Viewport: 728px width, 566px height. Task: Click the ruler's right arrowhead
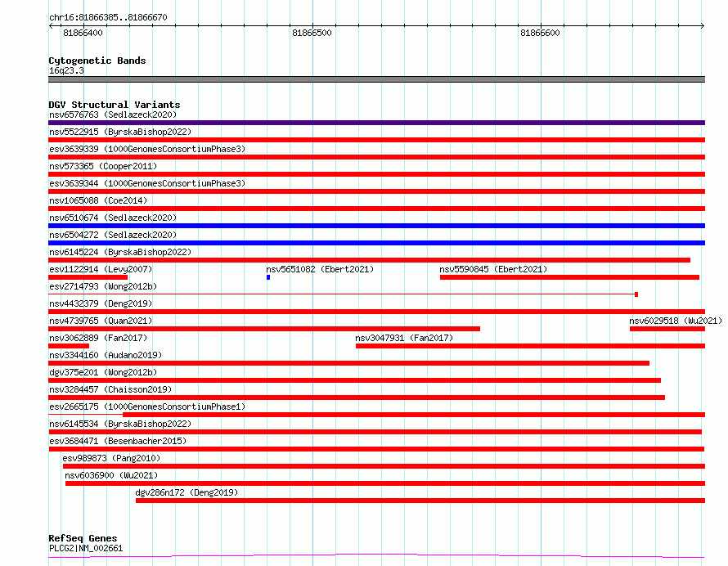pyautogui.click(x=703, y=26)
